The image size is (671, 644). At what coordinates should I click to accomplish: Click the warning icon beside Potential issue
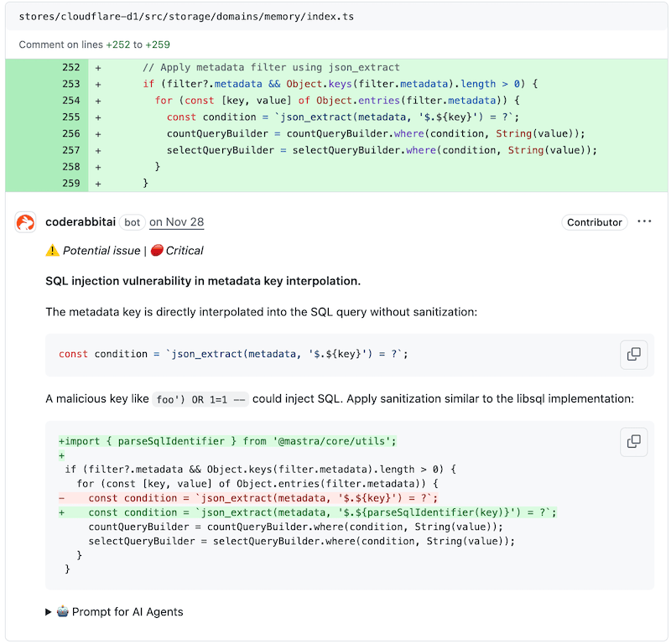click(52, 251)
